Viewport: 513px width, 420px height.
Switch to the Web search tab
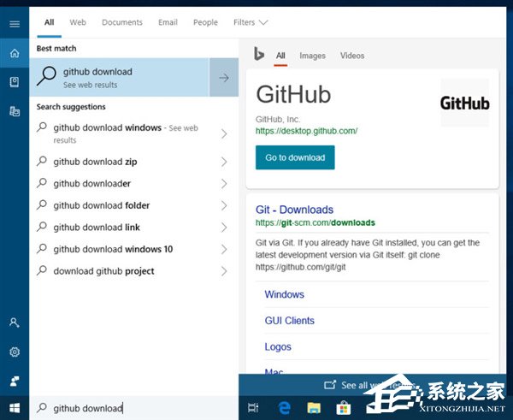pyautogui.click(x=78, y=22)
